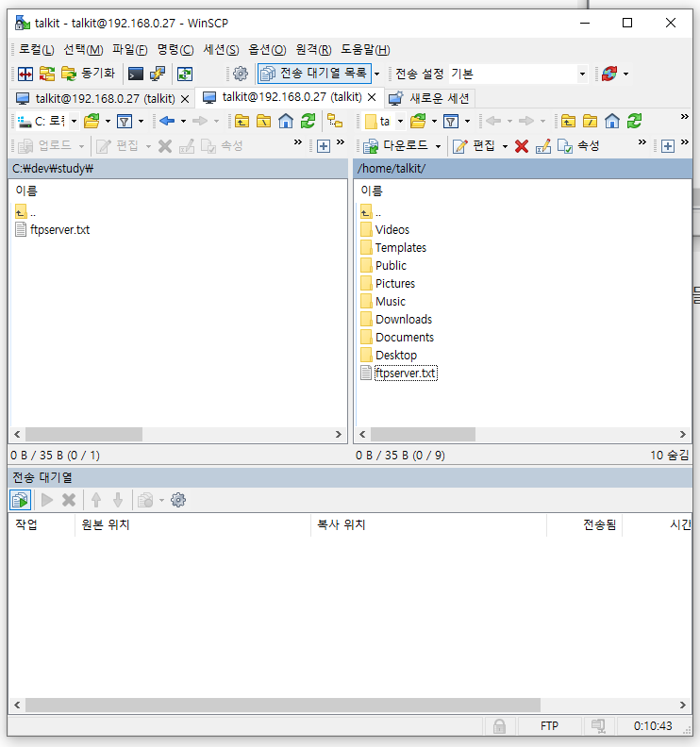Click the local panel filter icon
The image size is (700, 747).
click(125, 122)
